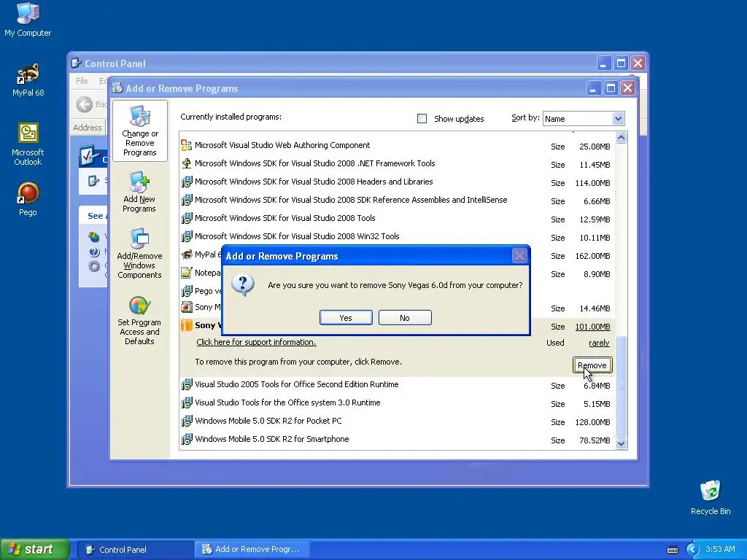Click the Sony M entry icon in list

click(186, 307)
